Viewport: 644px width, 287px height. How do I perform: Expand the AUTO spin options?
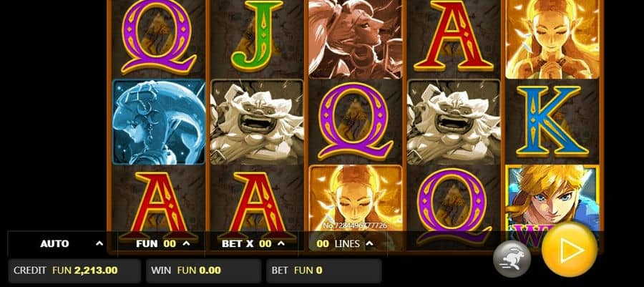(99, 243)
